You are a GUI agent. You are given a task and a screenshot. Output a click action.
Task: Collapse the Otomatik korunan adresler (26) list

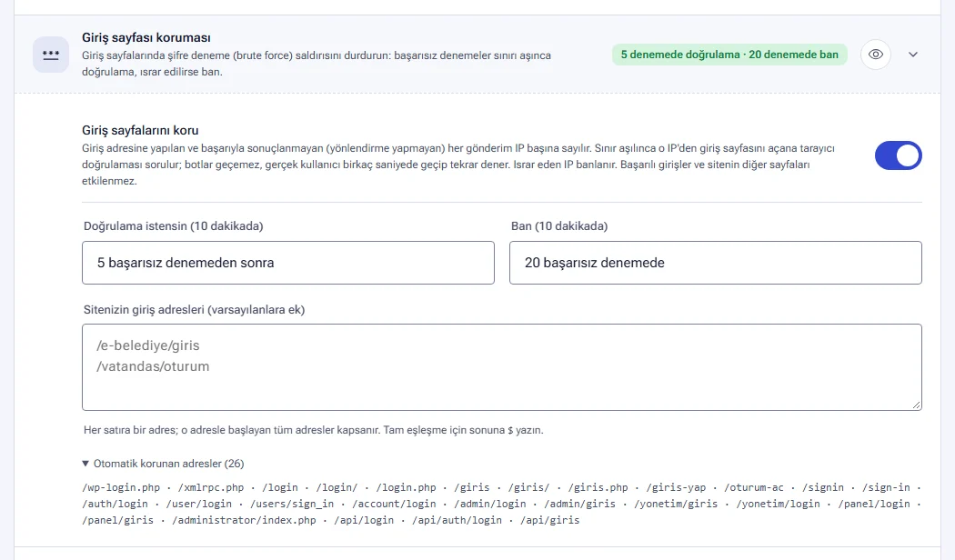pyautogui.click(x=163, y=464)
